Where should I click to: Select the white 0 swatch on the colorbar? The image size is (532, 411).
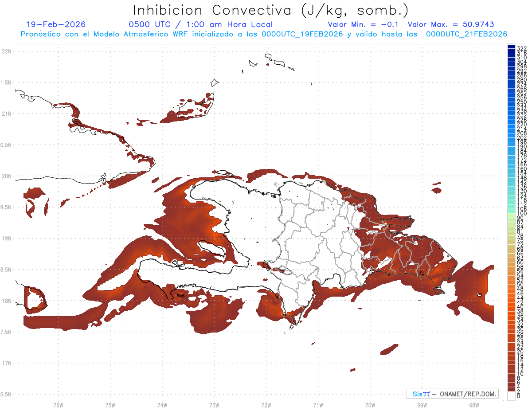click(x=511, y=396)
